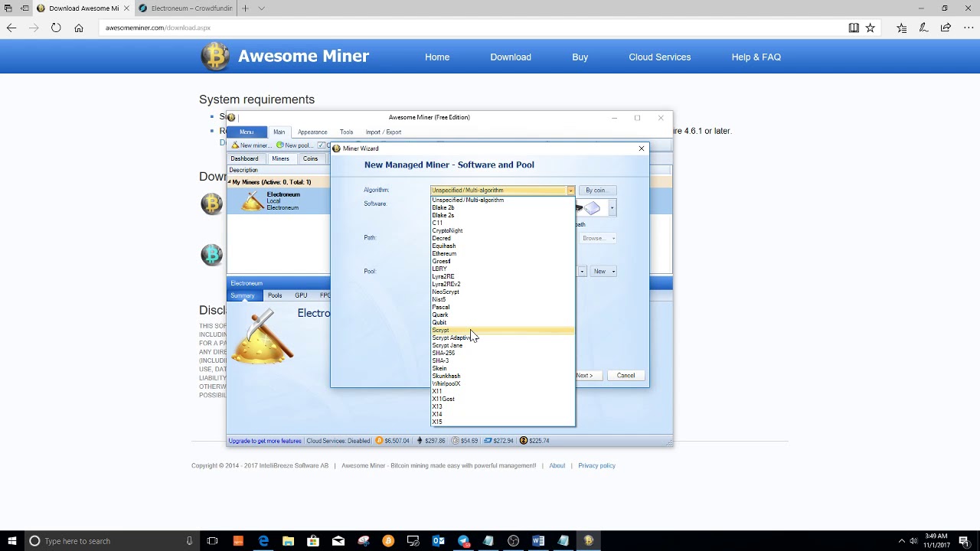Screen dimensions: 980x551
Task: Open the New pool split button
Action: (603, 272)
